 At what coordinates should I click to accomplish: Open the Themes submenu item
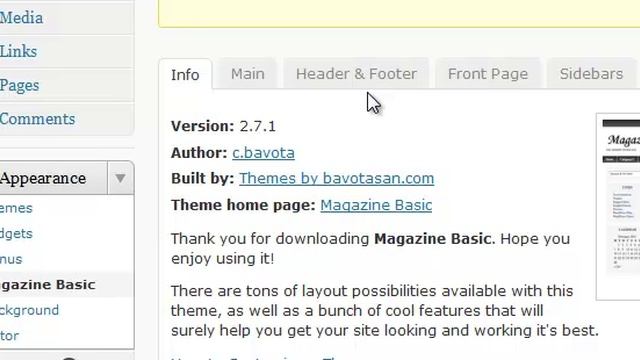[16, 208]
